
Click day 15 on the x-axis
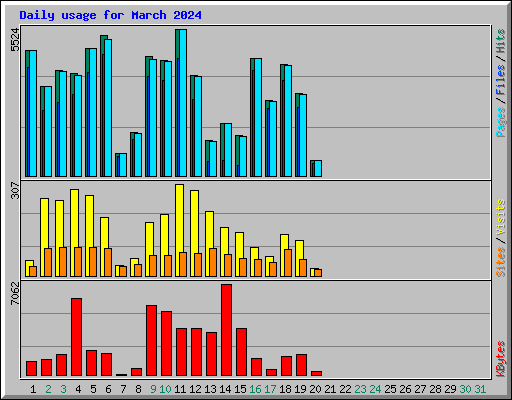tap(240, 389)
